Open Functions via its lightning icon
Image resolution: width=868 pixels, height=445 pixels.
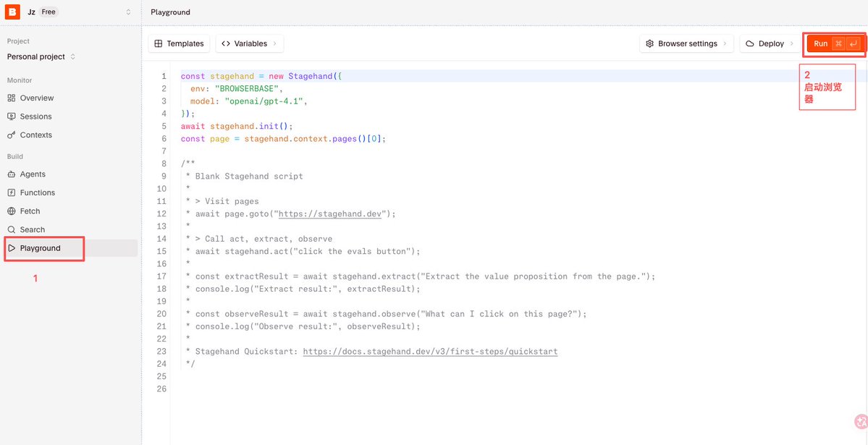11,192
